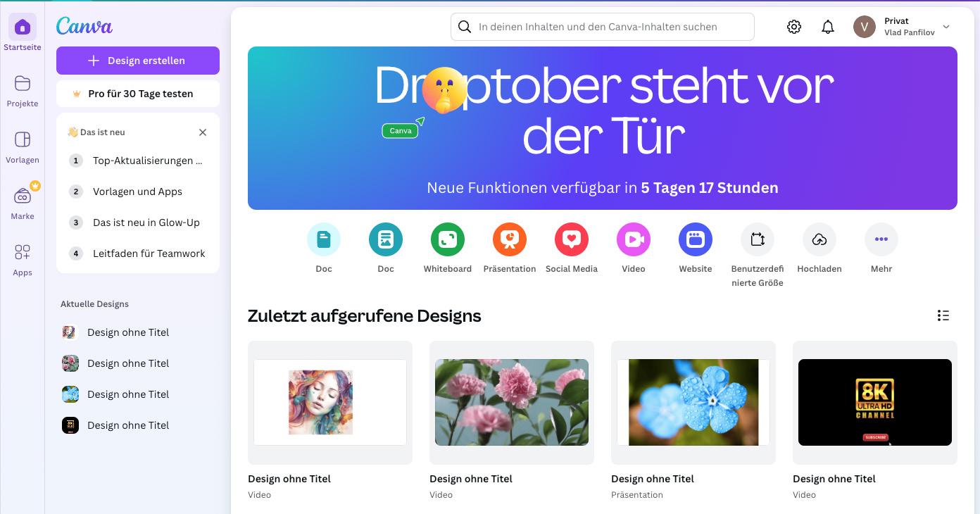Show notifications via the bell icon
The image size is (980, 514).
click(828, 27)
